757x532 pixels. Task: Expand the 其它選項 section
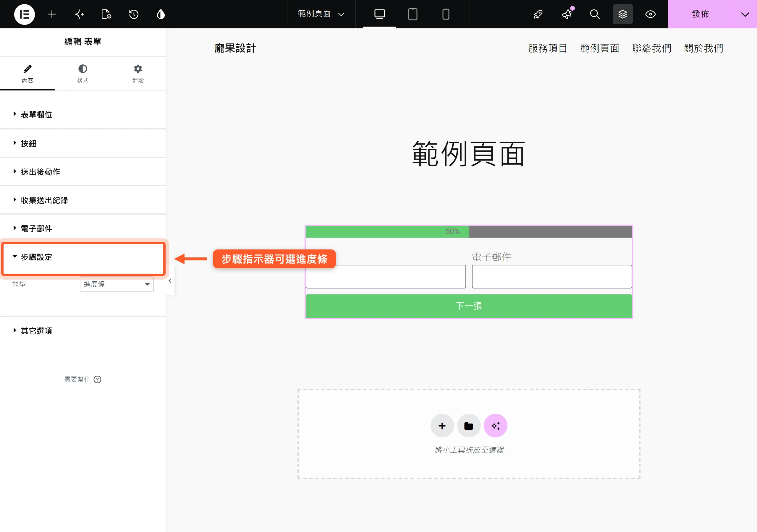point(83,331)
